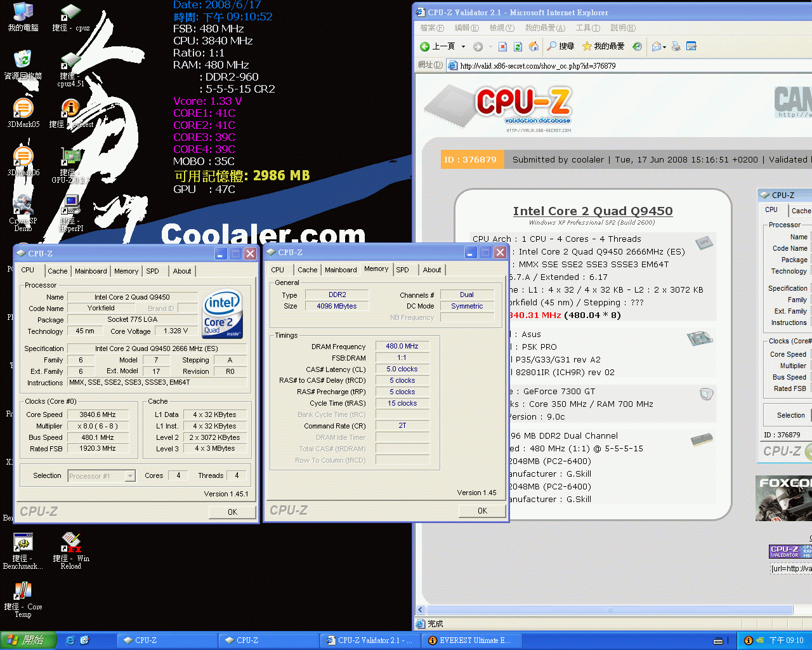
Task: Click the FOXCONN advertisement banner
Action: click(x=783, y=499)
